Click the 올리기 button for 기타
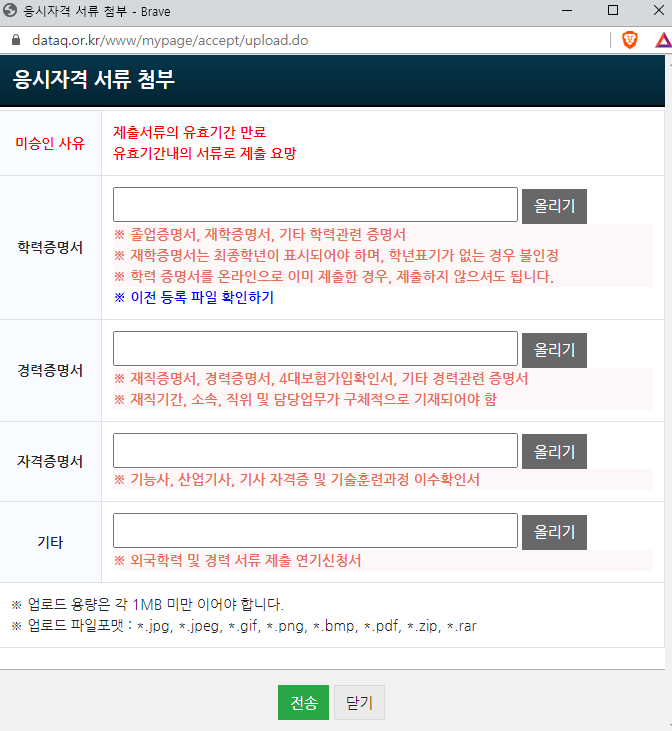Viewport: 672px width, 731px height. [554, 532]
